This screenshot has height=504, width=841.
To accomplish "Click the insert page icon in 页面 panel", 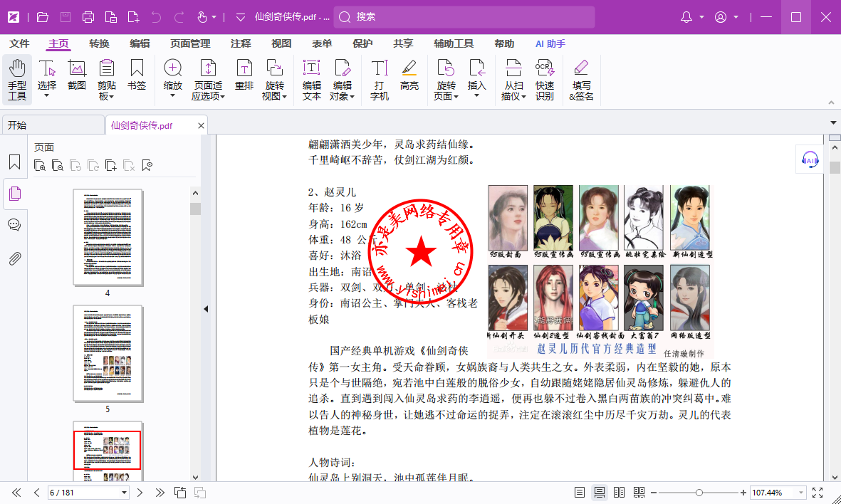I will coord(111,166).
